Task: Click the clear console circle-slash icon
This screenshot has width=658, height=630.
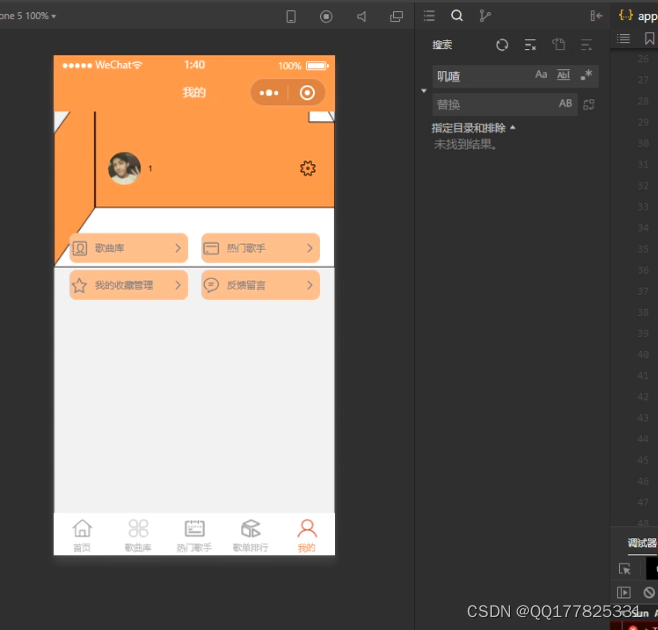Action: pos(649,592)
